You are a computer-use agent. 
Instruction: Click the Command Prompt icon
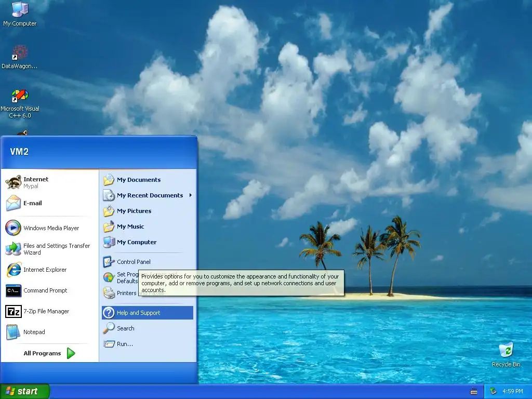13,290
